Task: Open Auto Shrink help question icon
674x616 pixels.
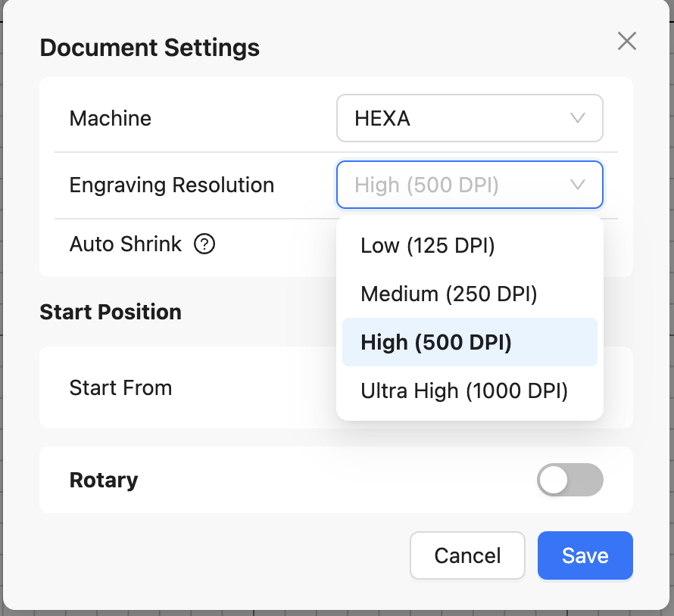Action: 204,244
